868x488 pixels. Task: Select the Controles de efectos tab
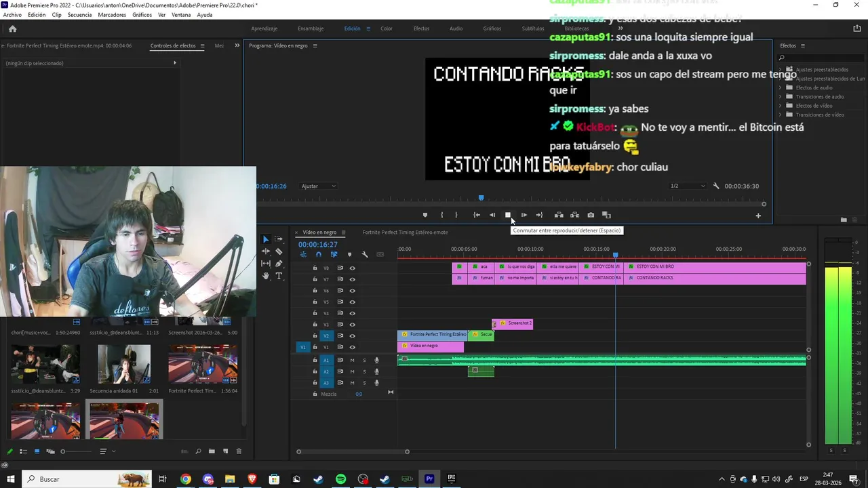pyautogui.click(x=173, y=45)
